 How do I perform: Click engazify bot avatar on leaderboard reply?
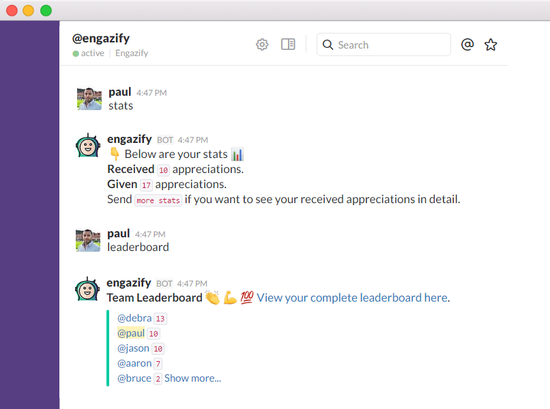(x=87, y=289)
